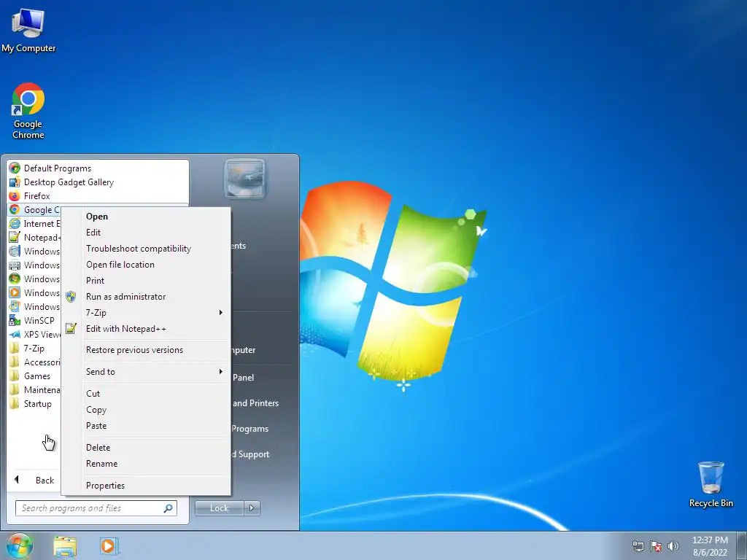Click the Notepad++ icon in programs list
Screen dimensions: 747x560
[x=15, y=237]
